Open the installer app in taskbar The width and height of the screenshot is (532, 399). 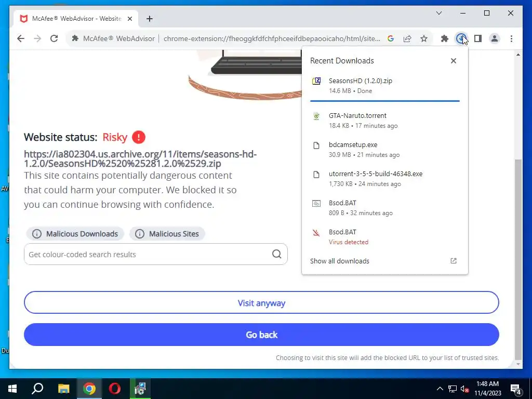pos(140,389)
